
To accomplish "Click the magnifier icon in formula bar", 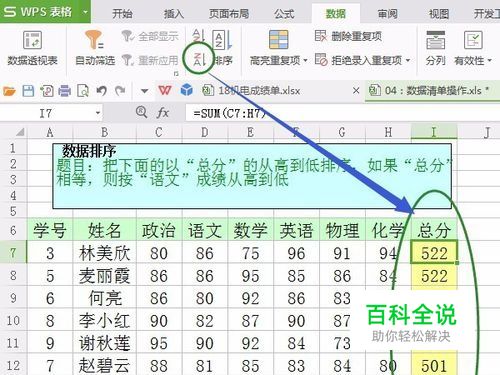I will pyautogui.click(x=141, y=112).
